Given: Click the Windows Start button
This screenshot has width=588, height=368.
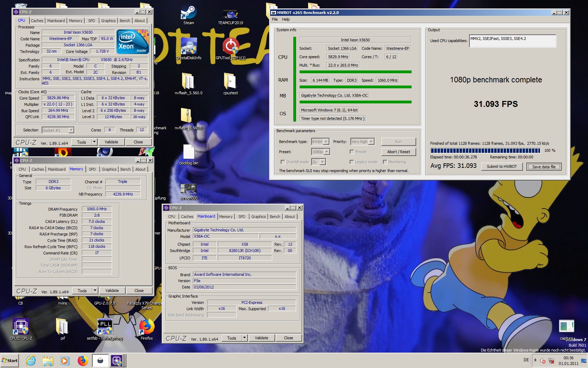Looking at the screenshot, I should click(x=9, y=361).
